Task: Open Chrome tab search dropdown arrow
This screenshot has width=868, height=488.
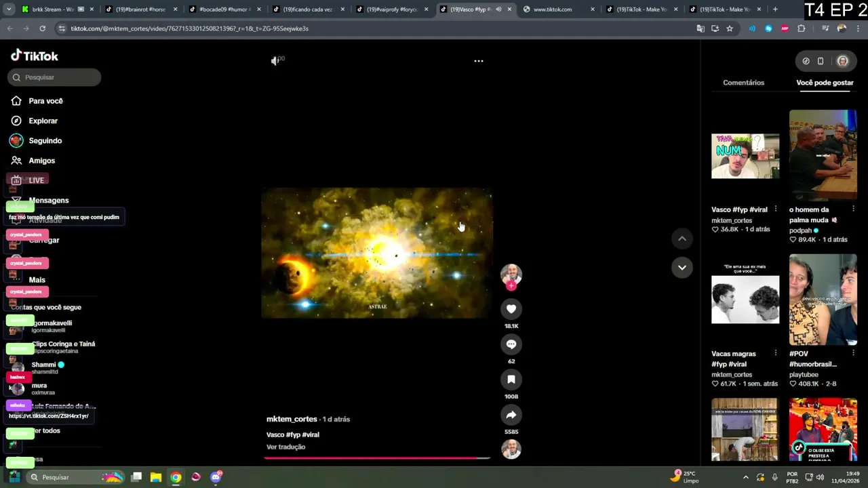Action: [9, 9]
